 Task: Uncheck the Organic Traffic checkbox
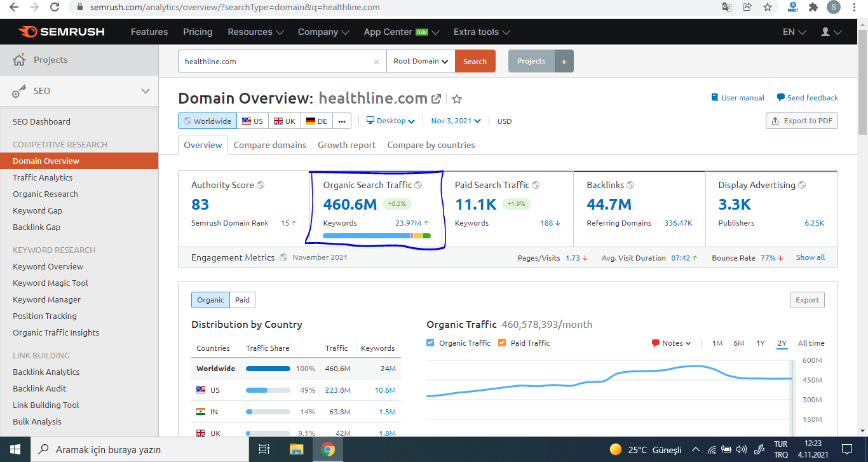click(431, 343)
